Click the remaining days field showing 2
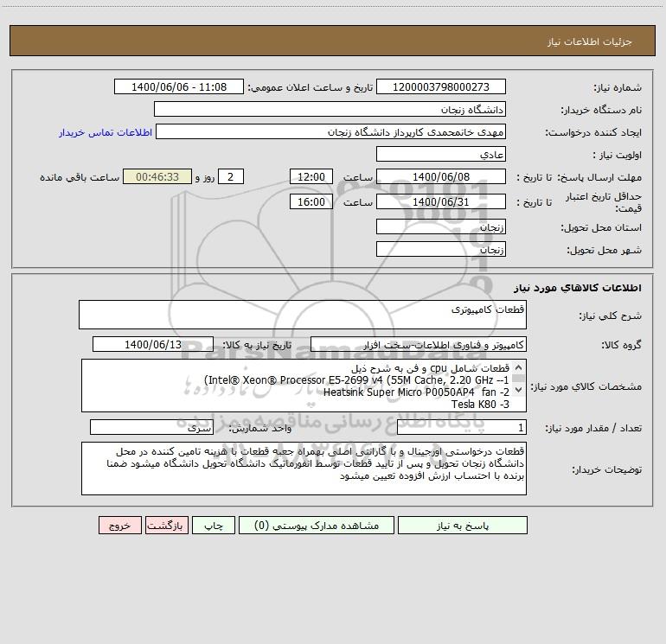 pyautogui.click(x=231, y=176)
